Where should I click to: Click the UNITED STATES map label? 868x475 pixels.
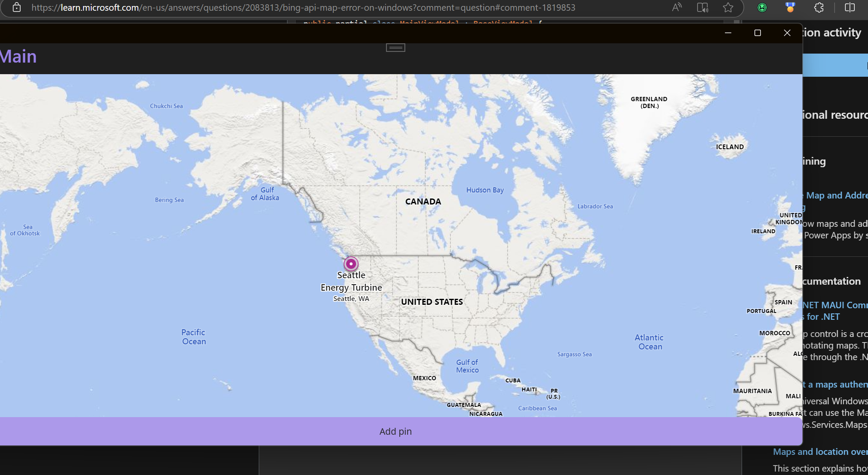(432, 302)
